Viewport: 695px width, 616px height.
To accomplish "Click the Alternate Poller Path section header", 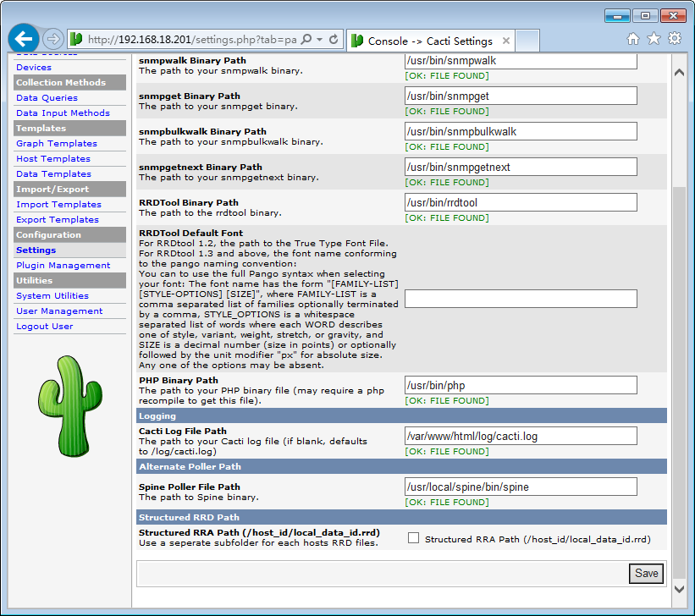I will (401, 466).
